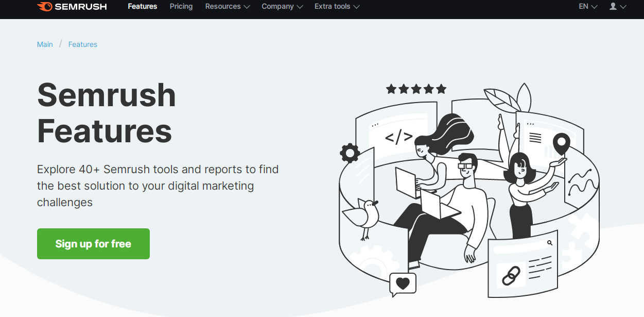The width and height of the screenshot is (644, 317).
Task: Click the Main breadcrumb link
Action: (x=45, y=44)
